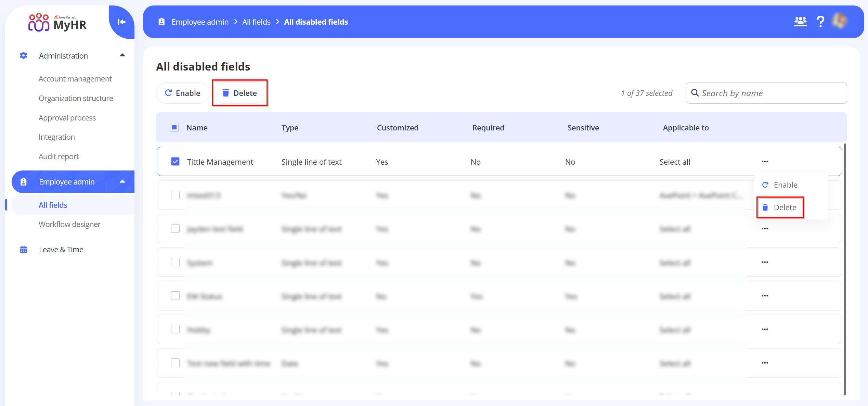This screenshot has width=868, height=406.
Task: Open Account management in sidebar
Action: click(75, 79)
